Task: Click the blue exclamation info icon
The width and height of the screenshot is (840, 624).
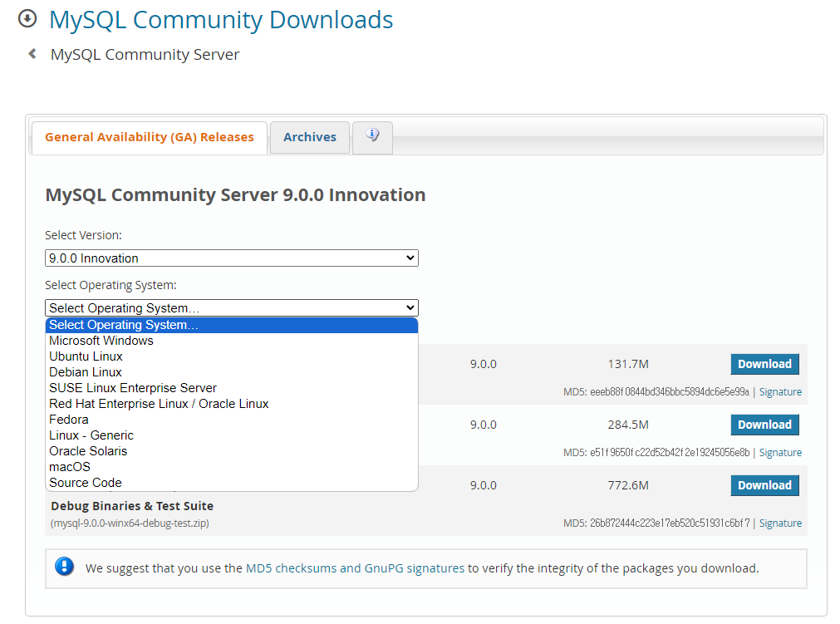Action: [x=64, y=566]
